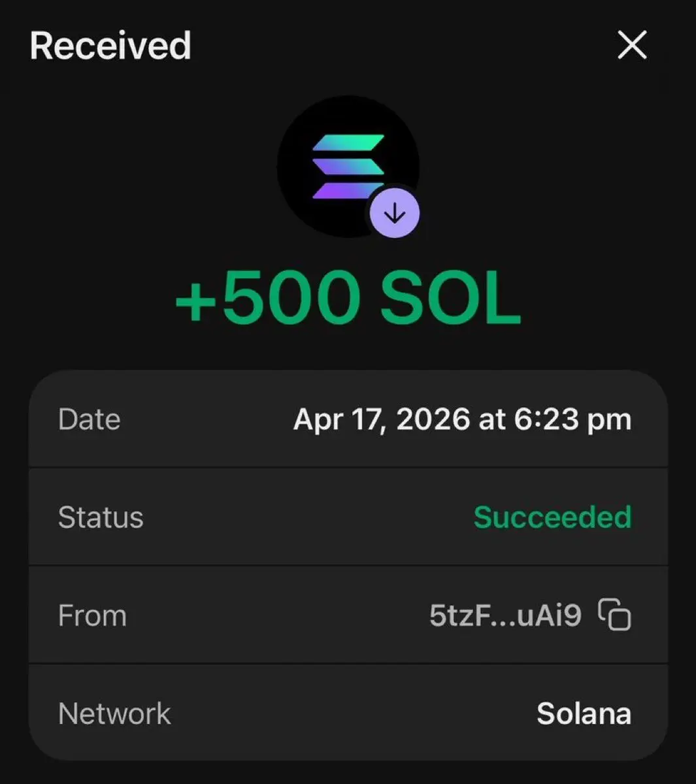The width and height of the screenshot is (696, 784).
Task: Copy the sender address 5tzF...uAi9
Action: [x=615, y=615]
